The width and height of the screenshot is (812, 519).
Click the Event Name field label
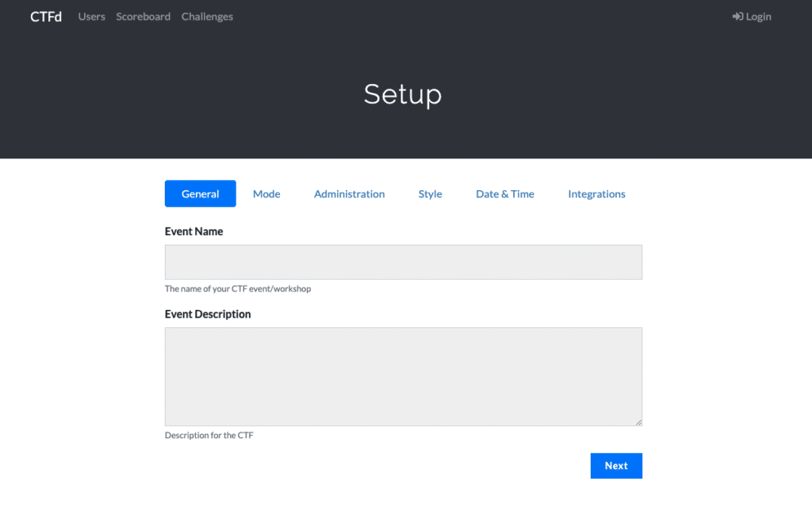click(x=193, y=231)
